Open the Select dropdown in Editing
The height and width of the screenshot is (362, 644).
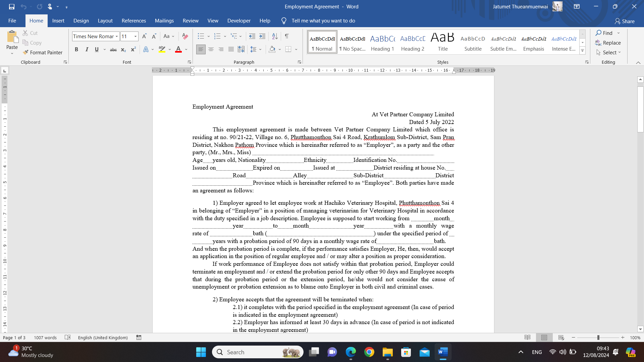click(x=609, y=52)
